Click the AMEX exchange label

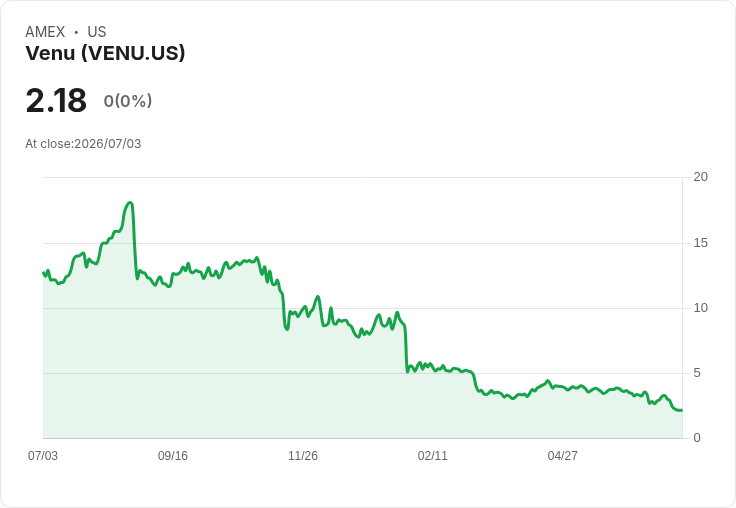click(x=45, y=32)
